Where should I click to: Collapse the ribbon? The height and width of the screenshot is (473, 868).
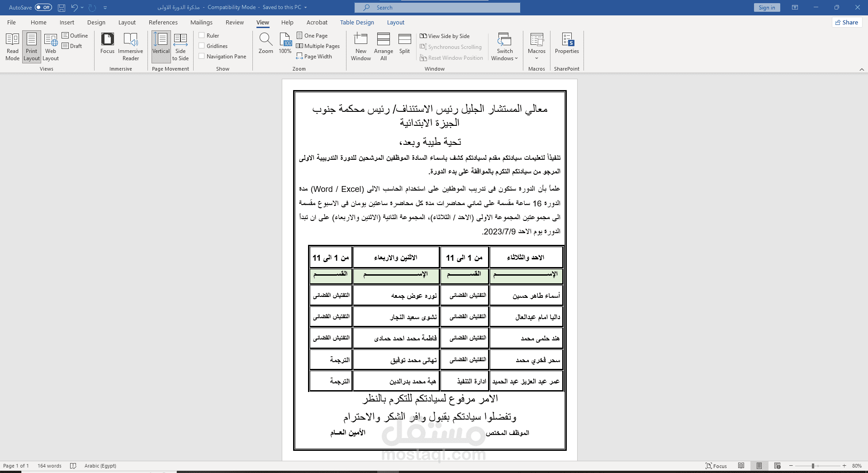point(862,69)
